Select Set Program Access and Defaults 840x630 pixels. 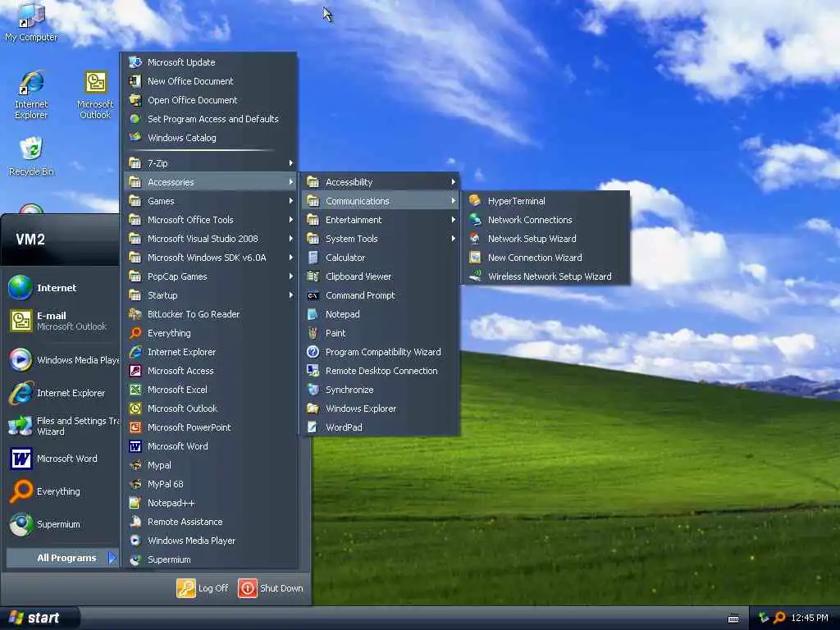tap(210, 119)
